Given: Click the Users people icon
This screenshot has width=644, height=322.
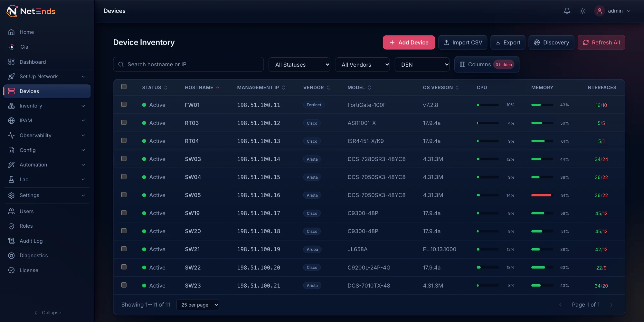Looking at the screenshot, I should click(12, 211).
